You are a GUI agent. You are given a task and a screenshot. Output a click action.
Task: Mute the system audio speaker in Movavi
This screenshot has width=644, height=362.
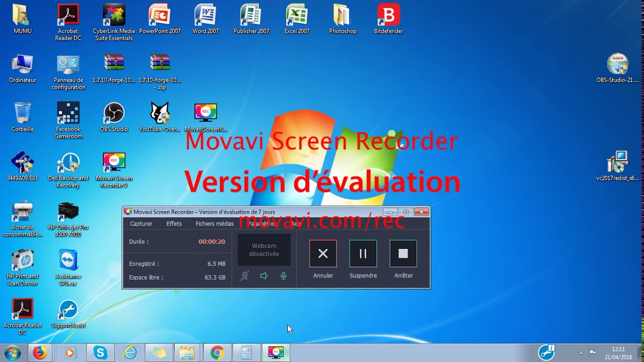coord(264,276)
